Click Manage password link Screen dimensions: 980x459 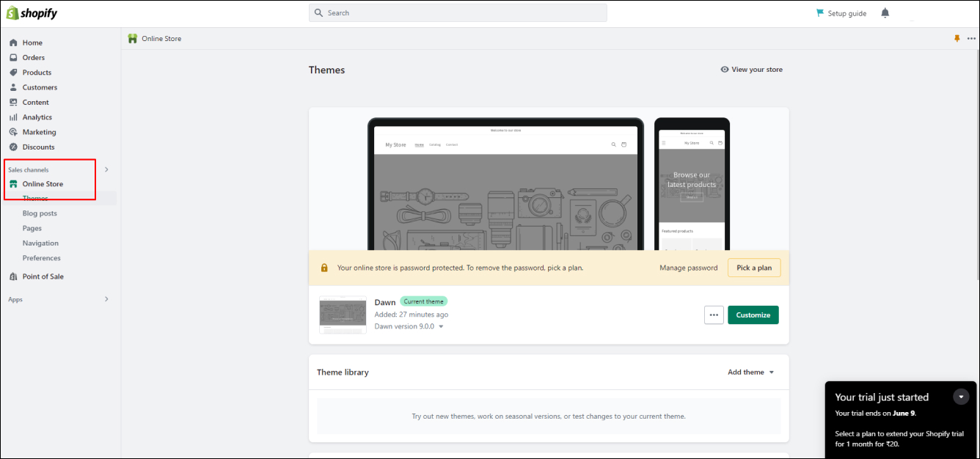point(689,268)
